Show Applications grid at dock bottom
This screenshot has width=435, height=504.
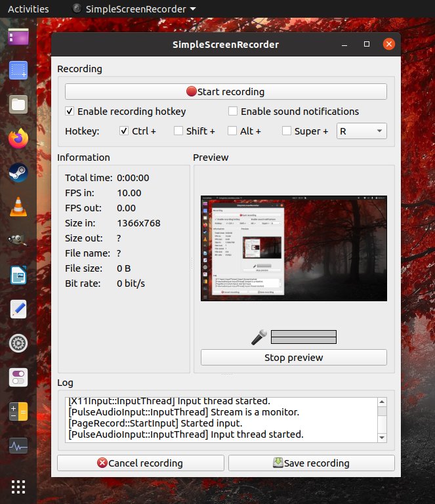pos(18,486)
